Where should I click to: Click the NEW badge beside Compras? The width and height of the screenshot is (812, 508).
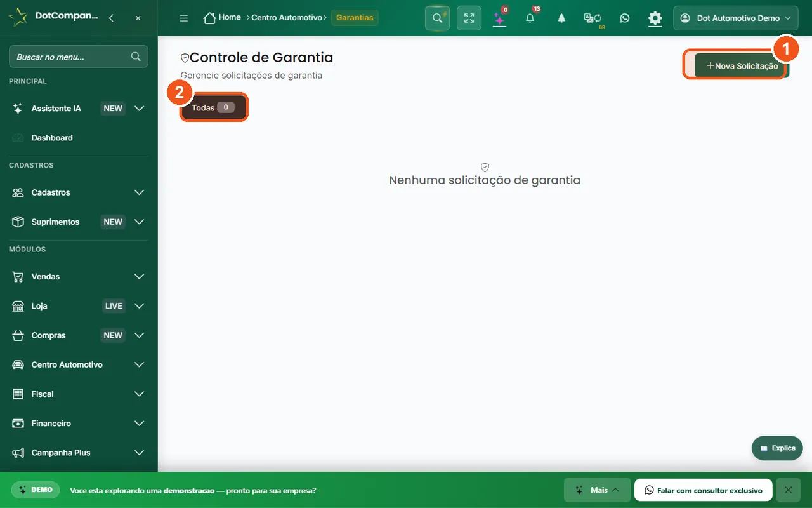point(113,335)
